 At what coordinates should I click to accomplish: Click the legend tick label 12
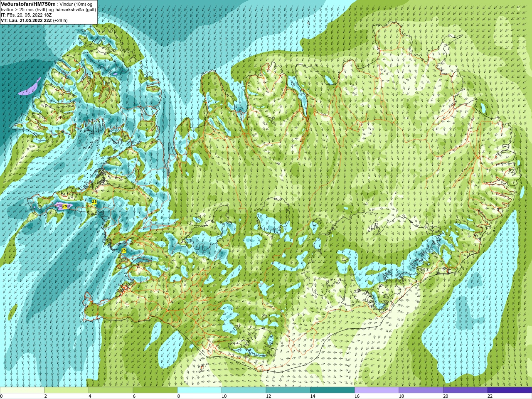(268, 396)
